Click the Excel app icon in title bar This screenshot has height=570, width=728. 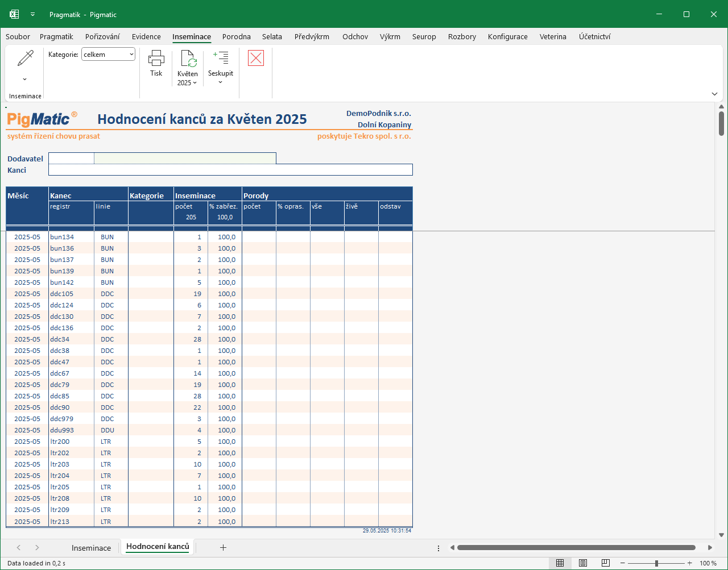(14, 14)
